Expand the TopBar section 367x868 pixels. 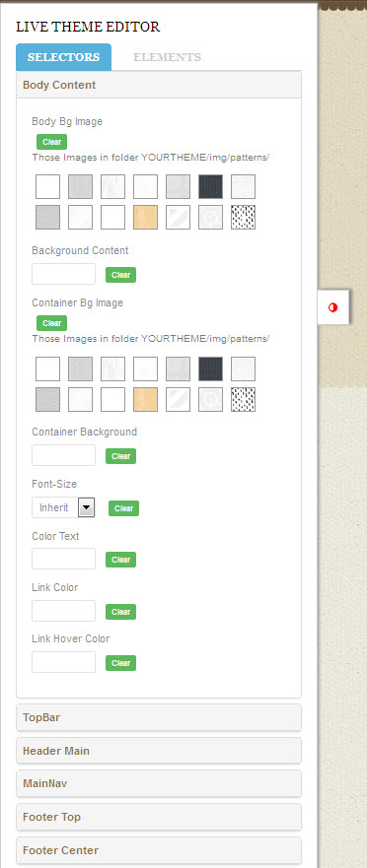click(x=159, y=718)
